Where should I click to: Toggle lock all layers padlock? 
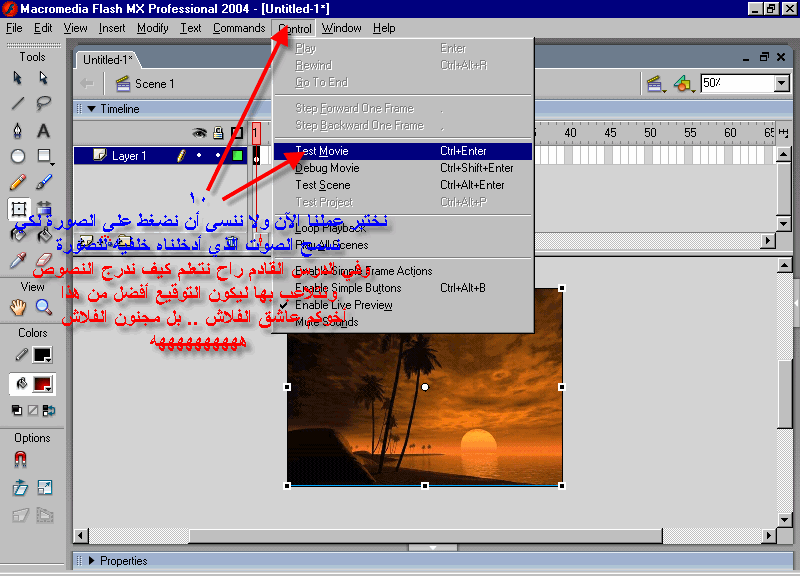[218, 133]
